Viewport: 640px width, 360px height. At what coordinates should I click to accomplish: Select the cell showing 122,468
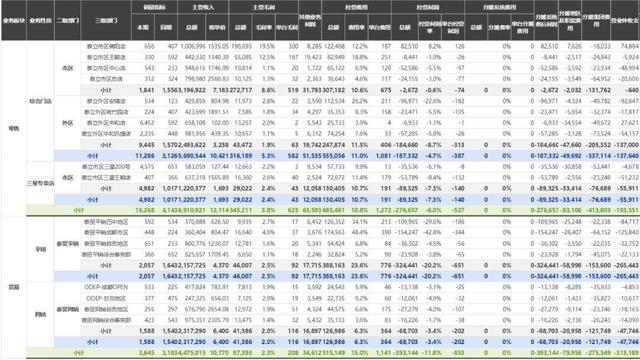click(334, 47)
